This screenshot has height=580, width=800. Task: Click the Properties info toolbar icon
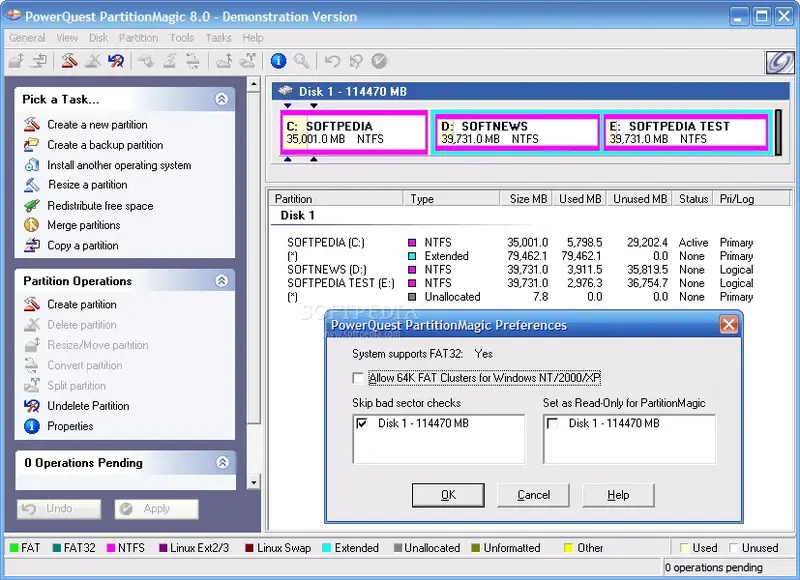[x=278, y=61]
